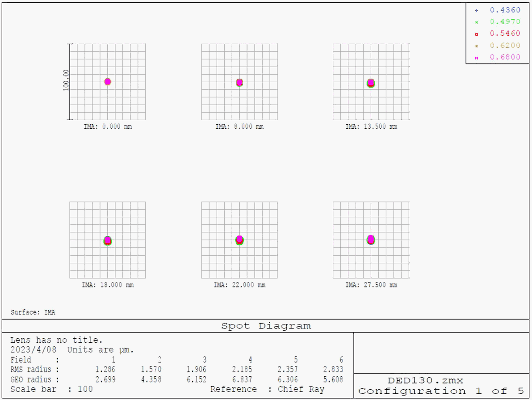Viewport: 532px width, 400px height.
Task: Click GEO radius value 2.699 for field 1
Action: (x=105, y=379)
